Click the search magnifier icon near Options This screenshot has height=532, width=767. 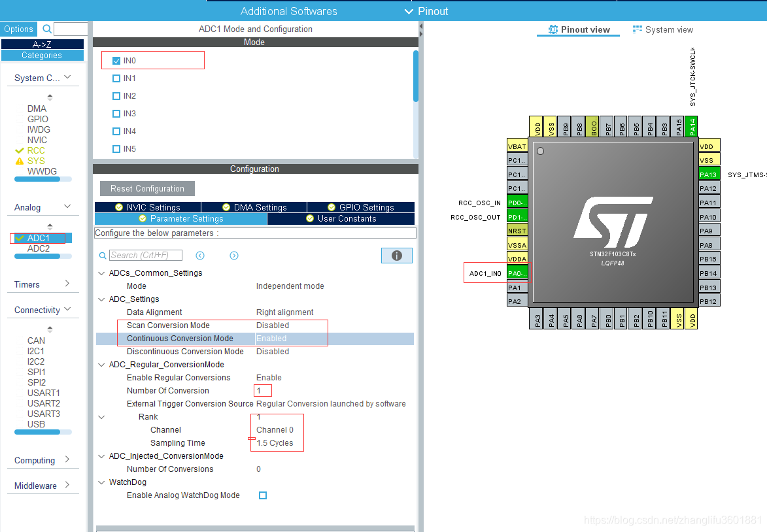coord(47,29)
